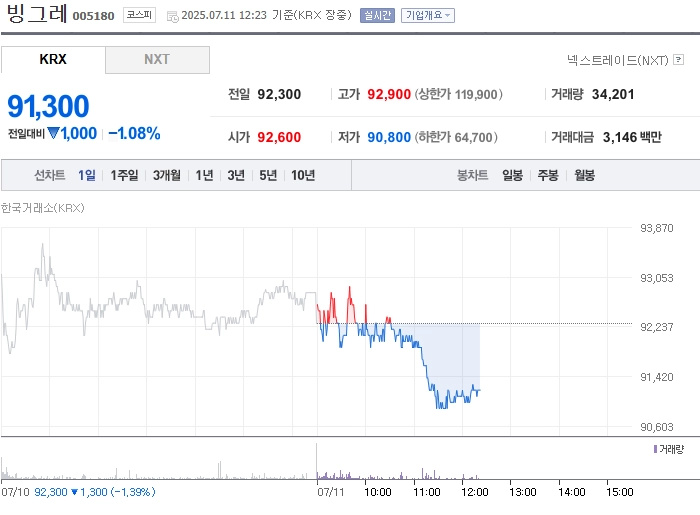Click the 코스피 market badge
The image size is (700, 515).
pos(139,15)
